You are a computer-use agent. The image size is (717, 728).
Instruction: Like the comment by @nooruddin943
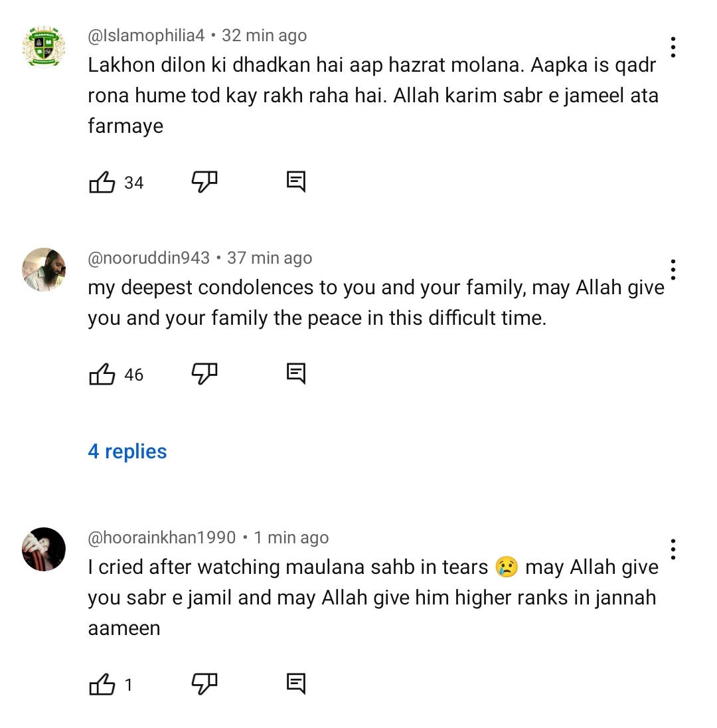click(x=102, y=375)
